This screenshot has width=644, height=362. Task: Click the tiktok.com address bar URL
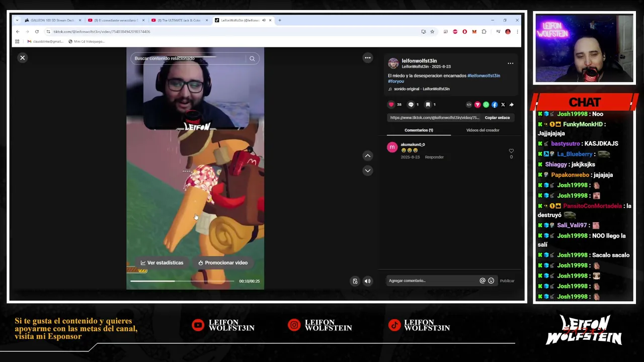coord(102,32)
